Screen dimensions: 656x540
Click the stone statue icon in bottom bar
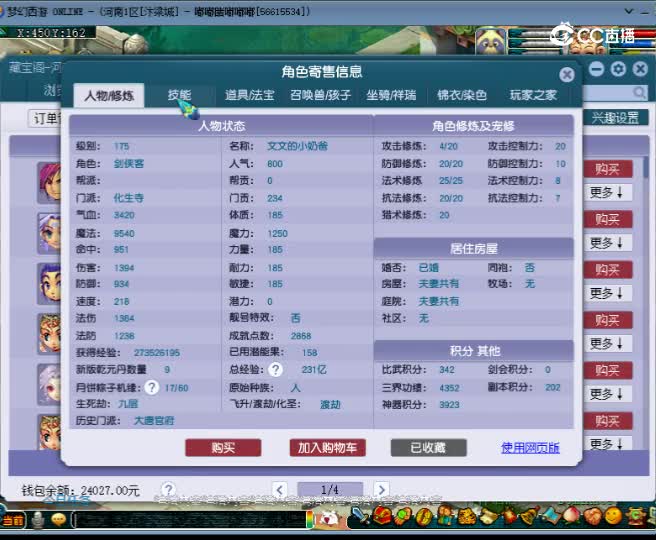38,520
